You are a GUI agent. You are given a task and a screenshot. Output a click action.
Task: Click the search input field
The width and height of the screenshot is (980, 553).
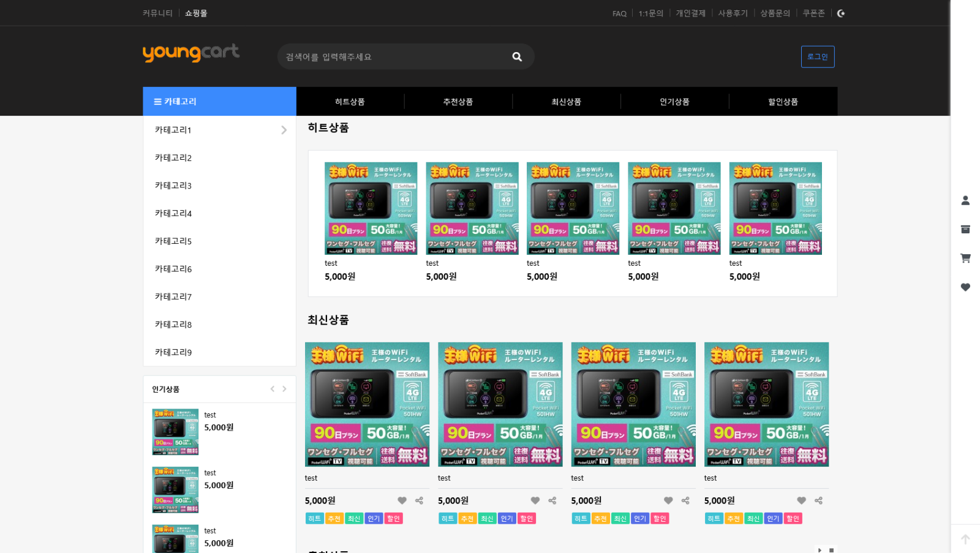click(392, 57)
